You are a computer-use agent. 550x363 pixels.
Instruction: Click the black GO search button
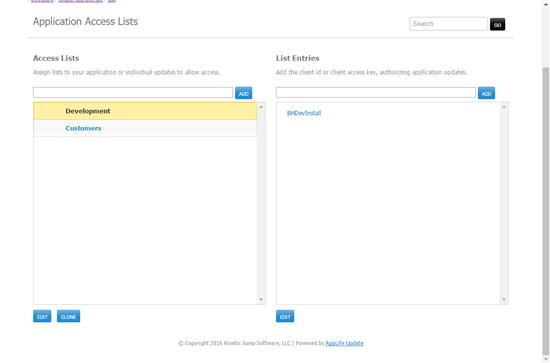[497, 24]
